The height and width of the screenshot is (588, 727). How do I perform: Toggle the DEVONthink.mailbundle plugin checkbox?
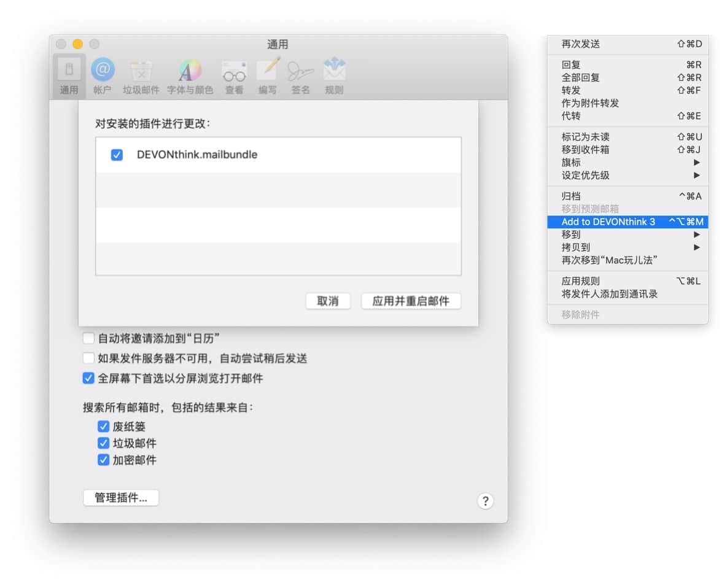[x=117, y=155]
